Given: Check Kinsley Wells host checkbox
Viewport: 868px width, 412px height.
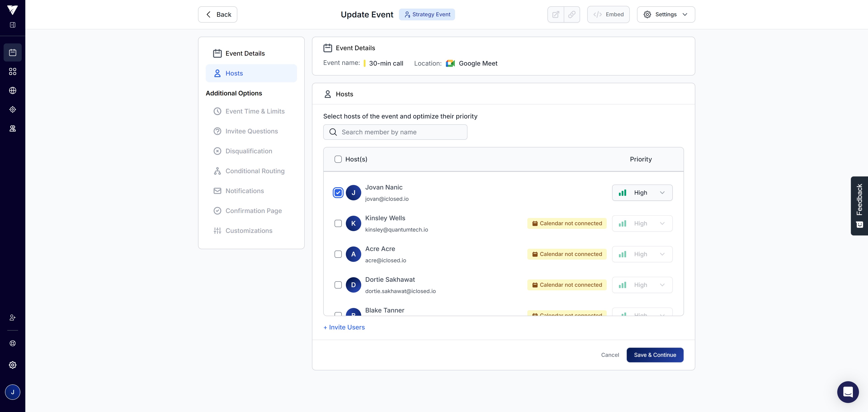Looking at the screenshot, I should click(x=338, y=224).
